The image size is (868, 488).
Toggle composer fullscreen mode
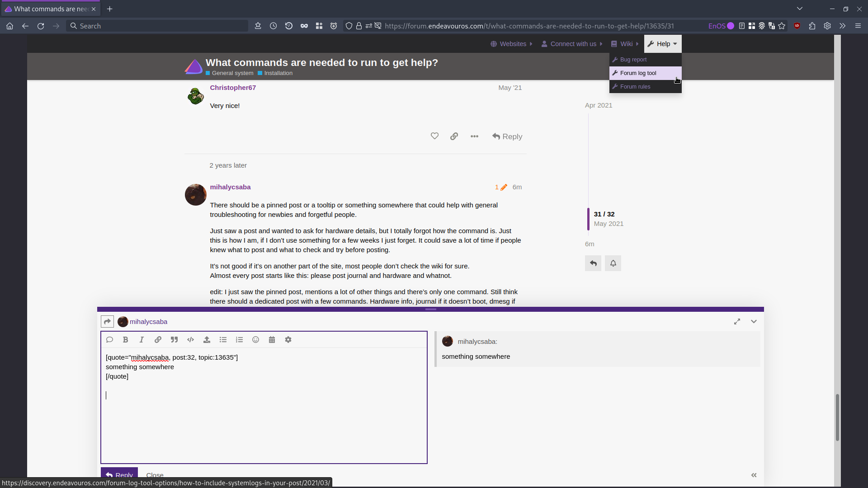[x=737, y=321]
